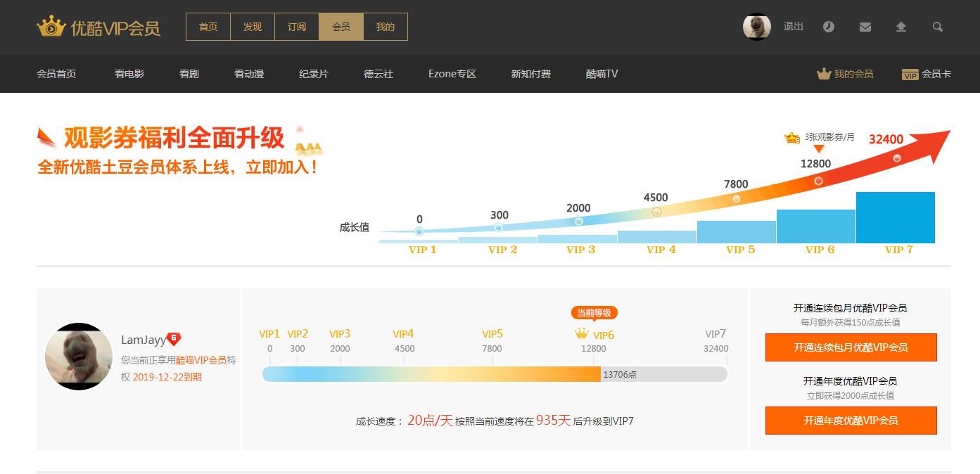Screen dimensions: 980x474
Task: Switch to the 首页 tab
Action: pyautogui.click(x=208, y=27)
